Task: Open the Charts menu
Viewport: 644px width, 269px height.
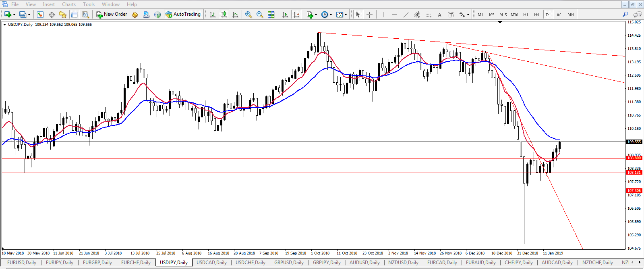Action: click(x=69, y=4)
